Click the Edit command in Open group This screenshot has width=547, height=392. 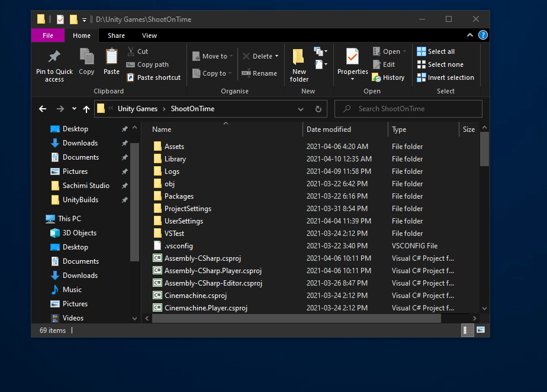[384, 64]
